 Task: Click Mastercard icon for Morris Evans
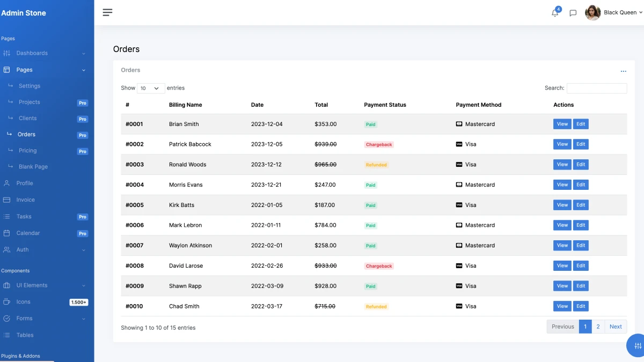pyautogui.click(x=459, y=184)
